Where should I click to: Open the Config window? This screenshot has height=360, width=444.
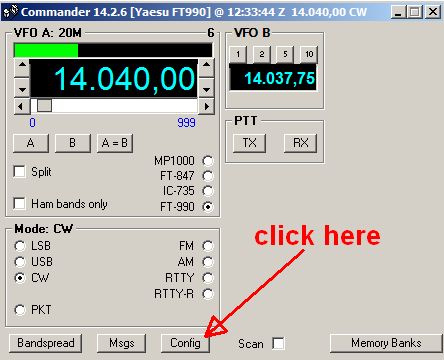pos(185,343)
